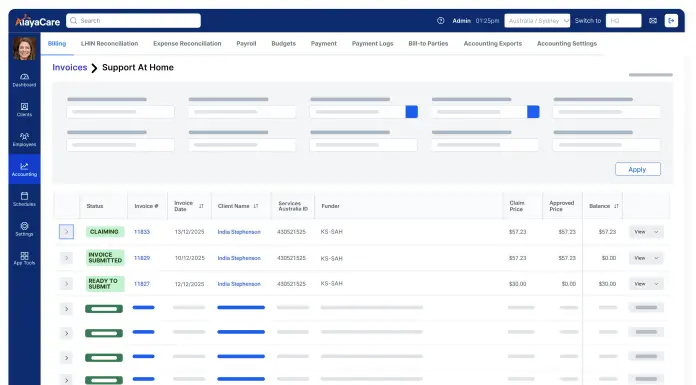The height and width of the screenshot is (385, 696).
Task: Open the Settings gear in sidebar
Action: pos(24,229)
